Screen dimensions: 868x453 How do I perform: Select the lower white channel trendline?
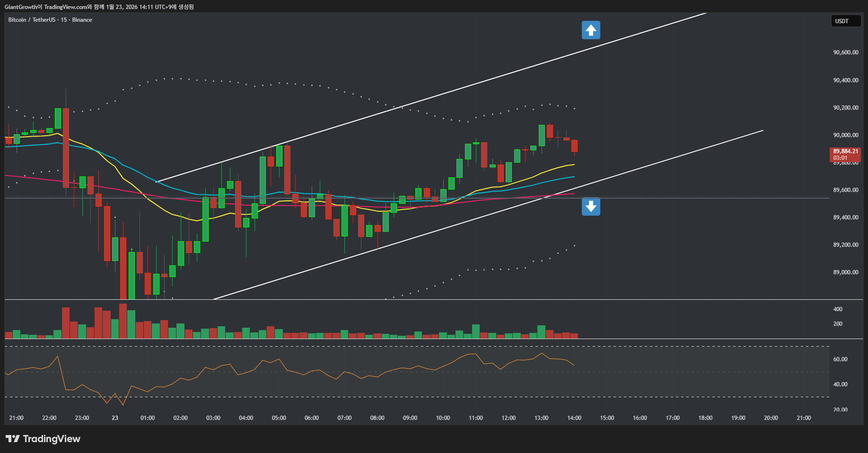point(473,219)
